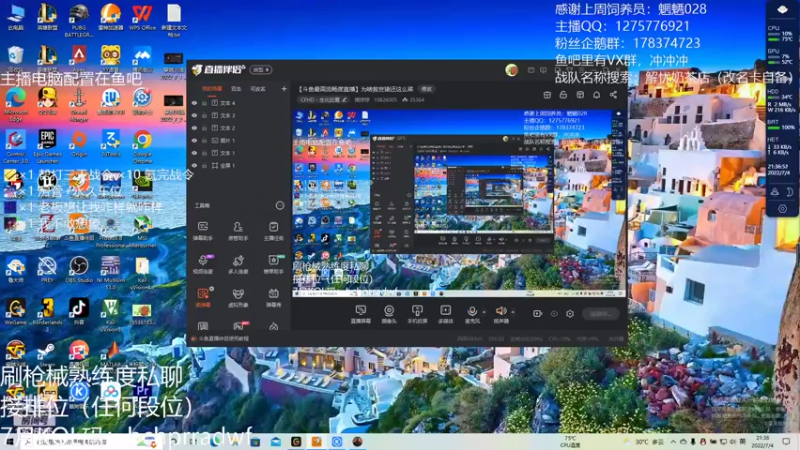Add a 摄像头 camera source
This screenshot has height=450, width=800.
(389, 314)
